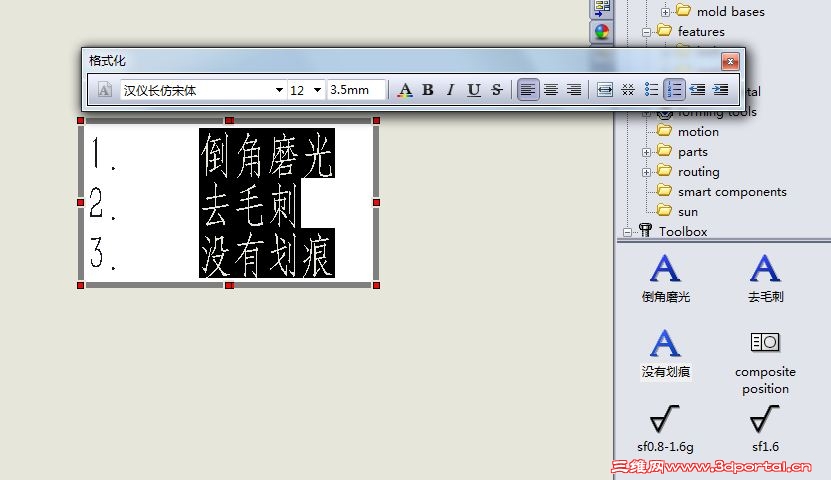
Task: Collapse the Toolbox node
Action: click(x=627, y=233)
